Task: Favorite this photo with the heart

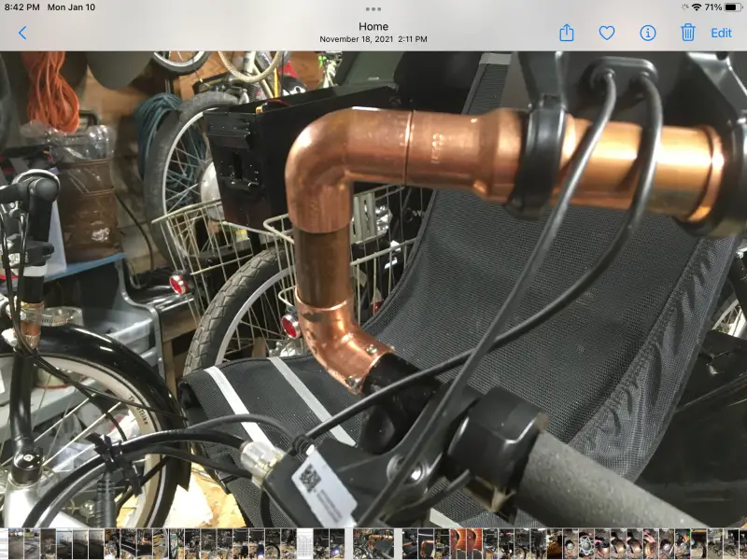Action: (607, 33)
